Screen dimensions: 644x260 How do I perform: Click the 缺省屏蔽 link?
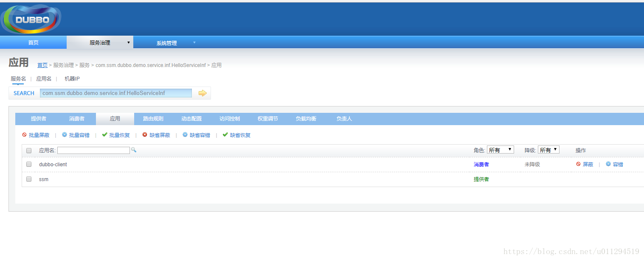click(x=160, y=135)
